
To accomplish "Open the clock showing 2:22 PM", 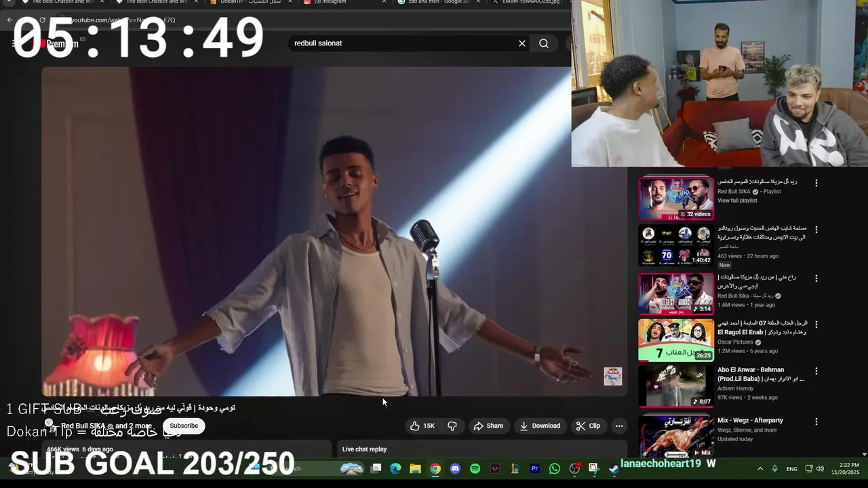I will tap(845, 468).
